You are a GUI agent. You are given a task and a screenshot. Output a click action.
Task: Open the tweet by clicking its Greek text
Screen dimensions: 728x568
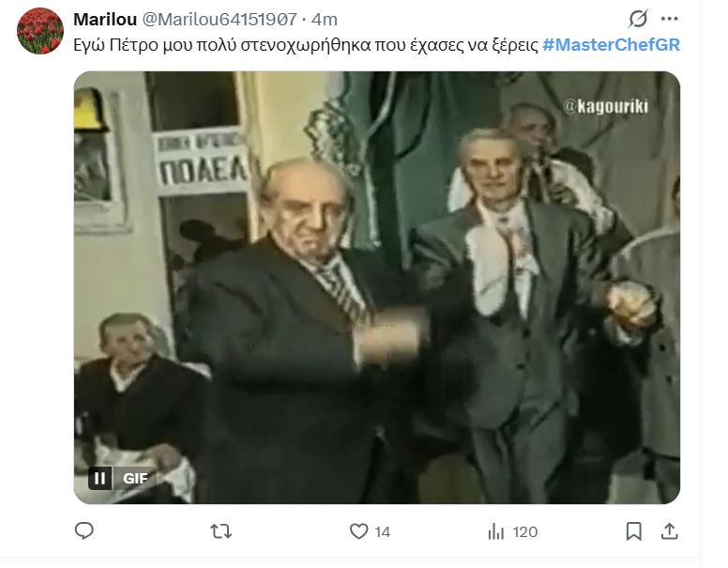click(306, 45)
